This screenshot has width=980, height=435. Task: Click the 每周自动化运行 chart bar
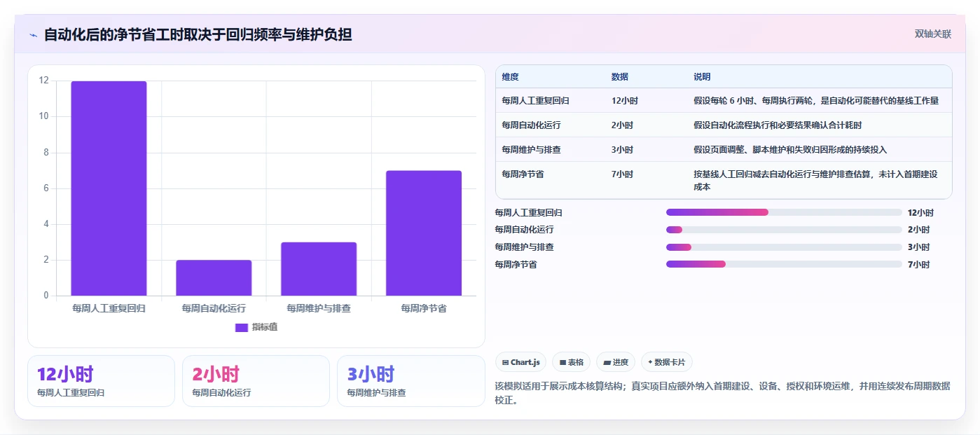click(x=214, y=278)
